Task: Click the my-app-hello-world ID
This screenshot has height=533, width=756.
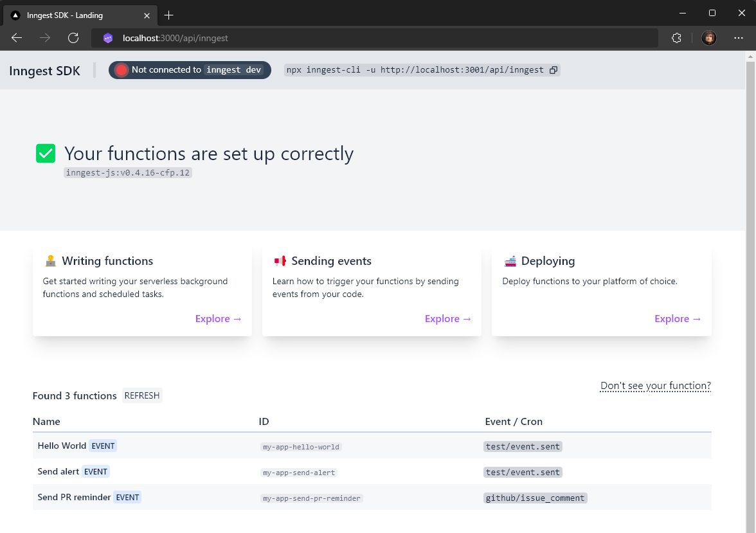Action: click(x=301, y=447)
